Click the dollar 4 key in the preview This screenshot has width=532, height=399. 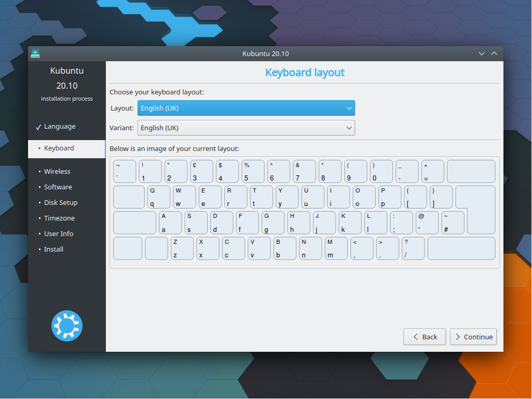tap(227, 171)
